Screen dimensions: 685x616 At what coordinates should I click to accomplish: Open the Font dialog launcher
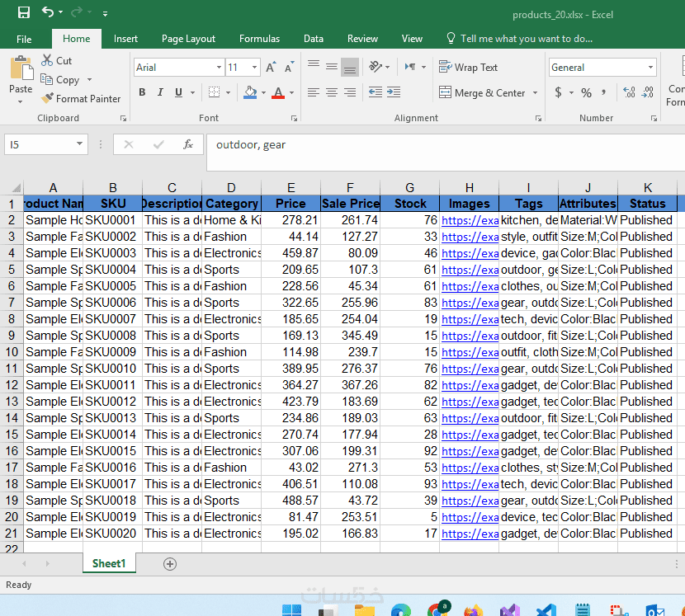tap(294, 118)
